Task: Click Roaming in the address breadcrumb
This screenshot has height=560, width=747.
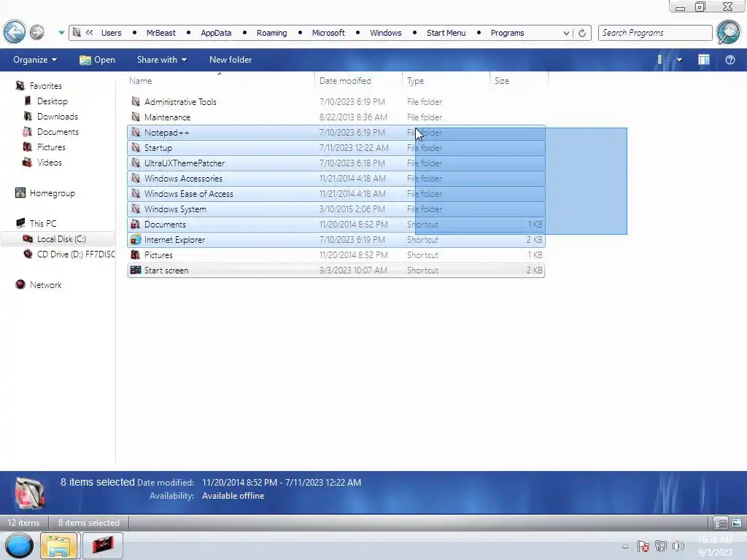Action: coord(271,33)
